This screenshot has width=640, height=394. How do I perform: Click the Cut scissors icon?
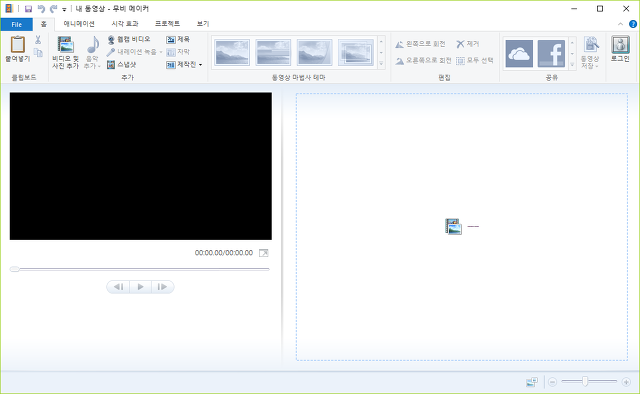[x=38, y=40]
